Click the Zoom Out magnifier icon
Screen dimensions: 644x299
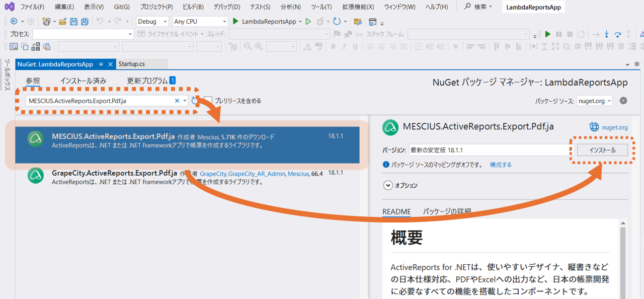coord(248,47)
